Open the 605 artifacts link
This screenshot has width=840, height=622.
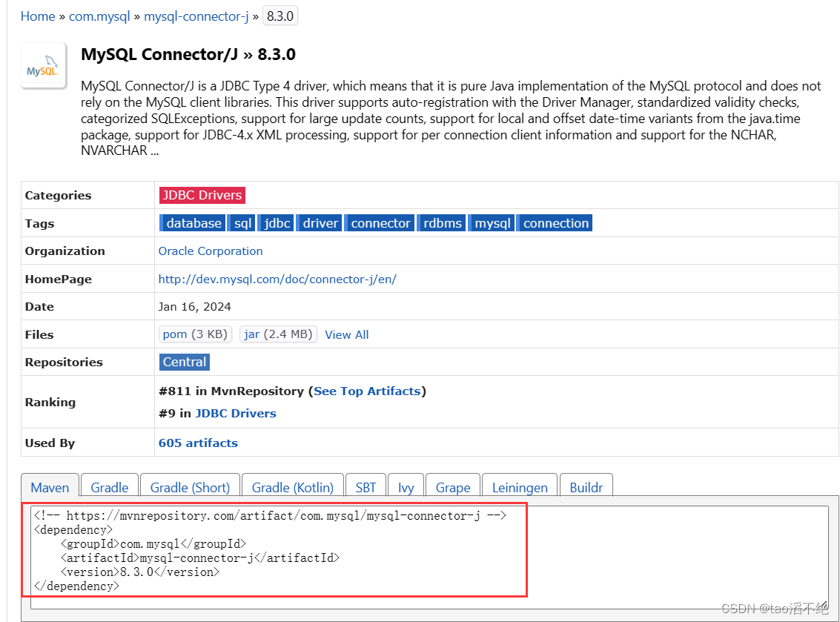(198, 443)
